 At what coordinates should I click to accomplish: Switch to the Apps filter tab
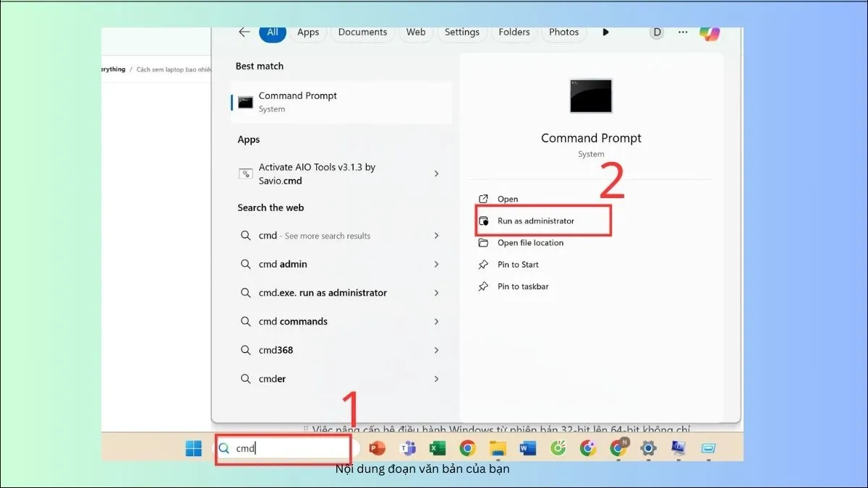[308, 33]
